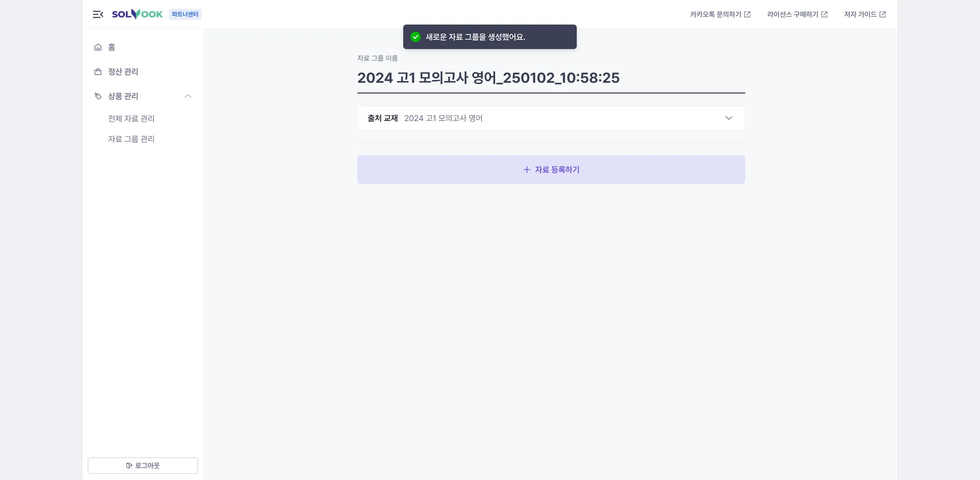Expand the 출처 교재 dropdown chevron
980x480 pixels.
729,118
